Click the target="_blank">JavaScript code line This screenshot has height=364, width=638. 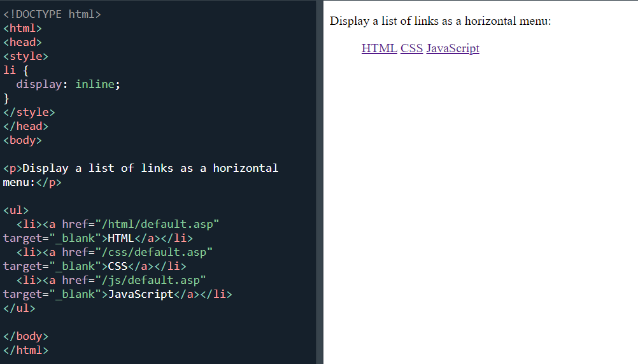[x=118, y=294]
